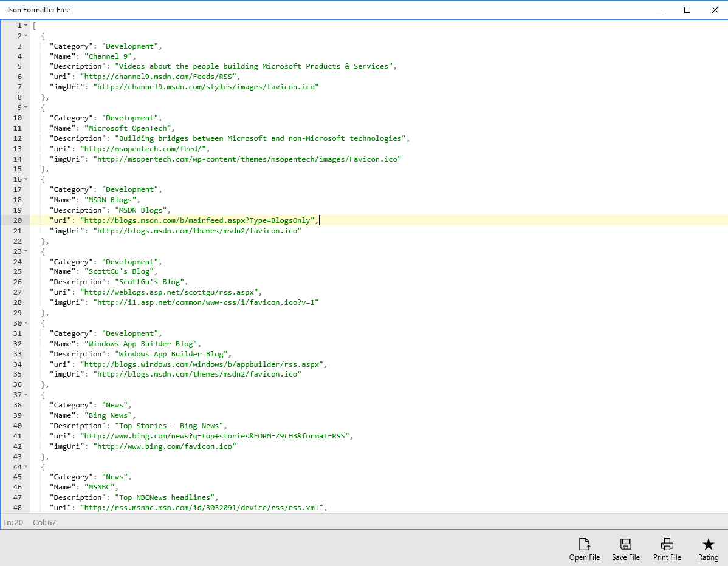Image resolution: width=728 pixels, height=566 pixels.
Task: Click the weblogs.asp.net/scottgu/rss.aspx uri
Action: (169, 292)
